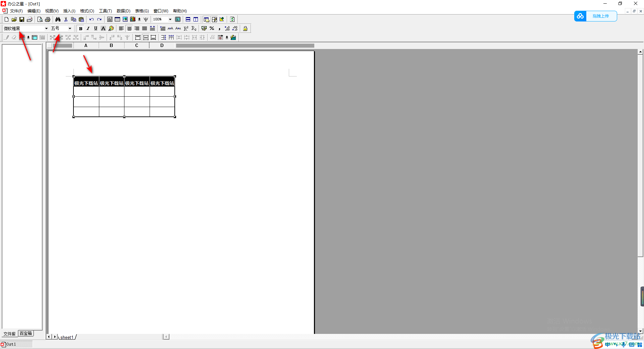The height and width of the screenshot is (349, 644).
Task: Apply subscript with the R₂ icon
Action: pos(194,29)
